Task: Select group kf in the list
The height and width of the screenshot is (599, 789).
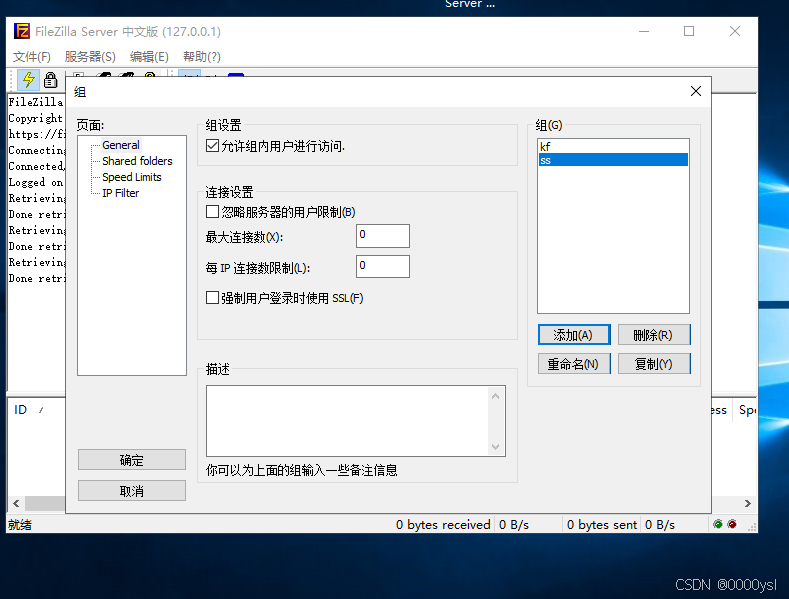Action: (613, 146)
